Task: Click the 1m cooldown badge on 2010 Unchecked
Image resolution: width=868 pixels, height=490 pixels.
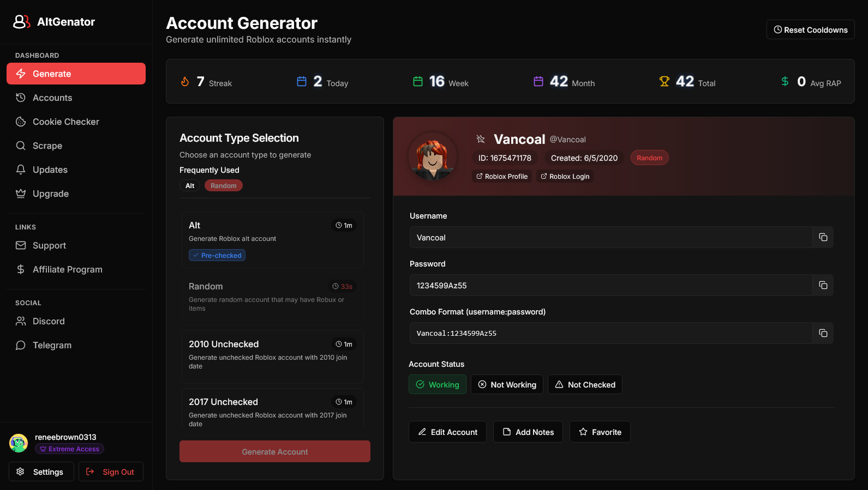Action: (344, 344)
